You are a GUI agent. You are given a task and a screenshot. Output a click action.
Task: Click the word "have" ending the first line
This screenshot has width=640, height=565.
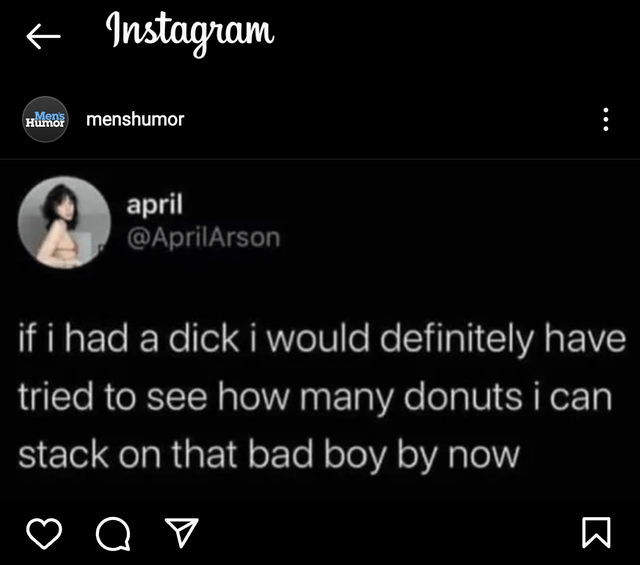585,338
